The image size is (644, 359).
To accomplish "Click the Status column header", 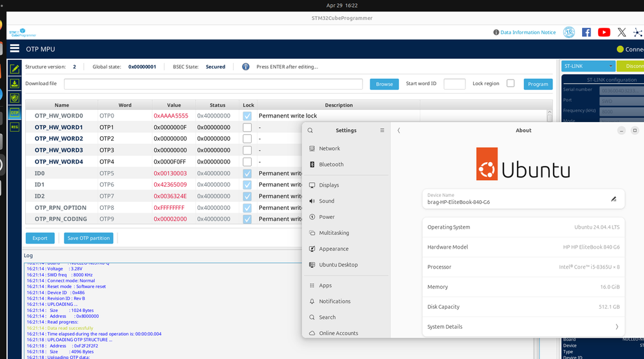I will pyautogui.click(x=217, y=105).
